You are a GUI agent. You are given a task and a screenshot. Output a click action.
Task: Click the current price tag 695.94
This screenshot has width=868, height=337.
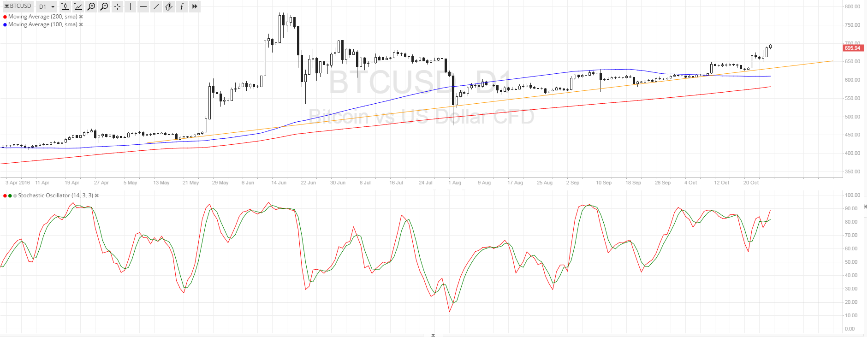pyautogui.click(x=853, y=48)
